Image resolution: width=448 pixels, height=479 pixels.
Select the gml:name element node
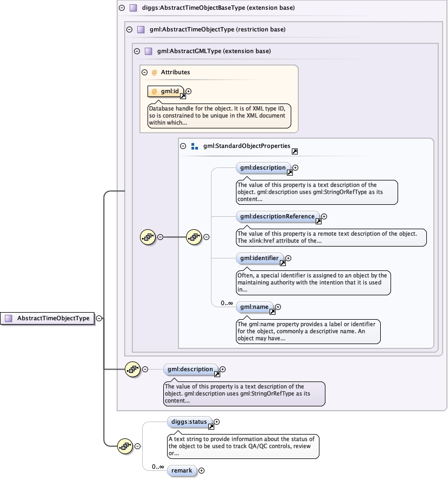[253, 307]
